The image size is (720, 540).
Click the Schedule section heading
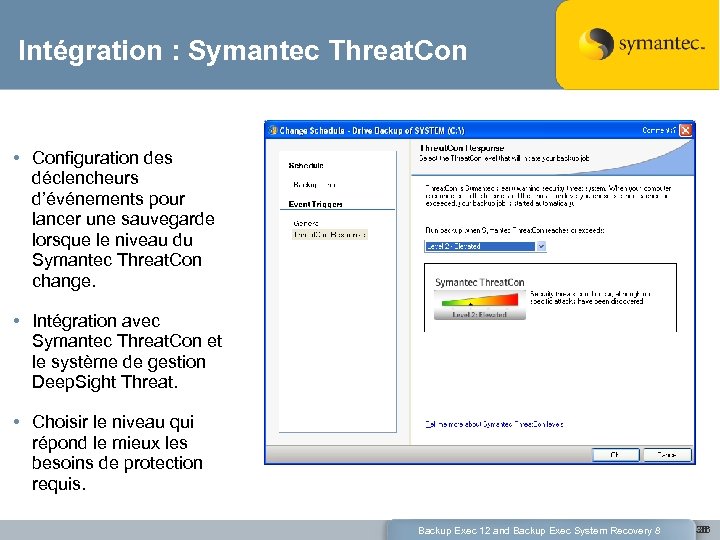pos(306,165)
